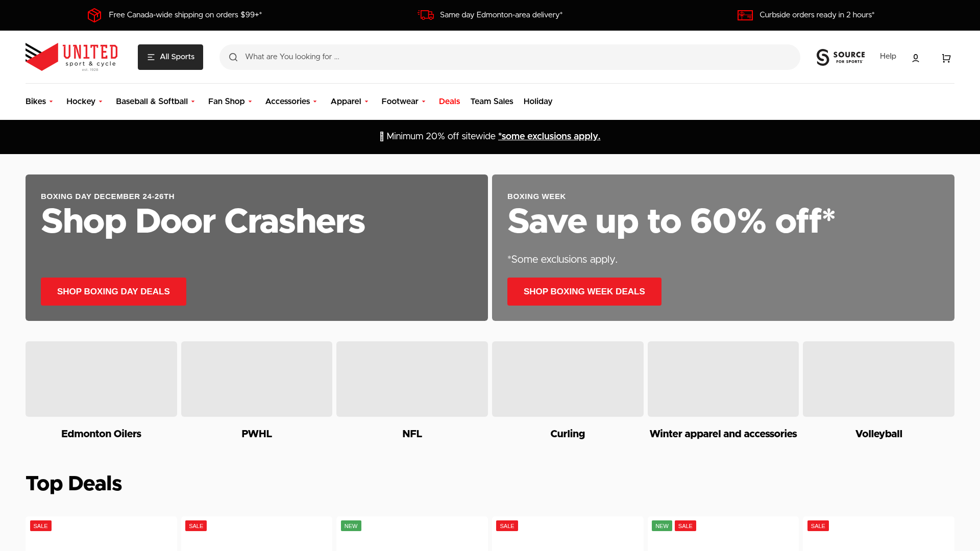Expand the Hockey dropdown menu
Image resolution: width=980 pixels, height=551 pixels.
(x=85, y=102)
